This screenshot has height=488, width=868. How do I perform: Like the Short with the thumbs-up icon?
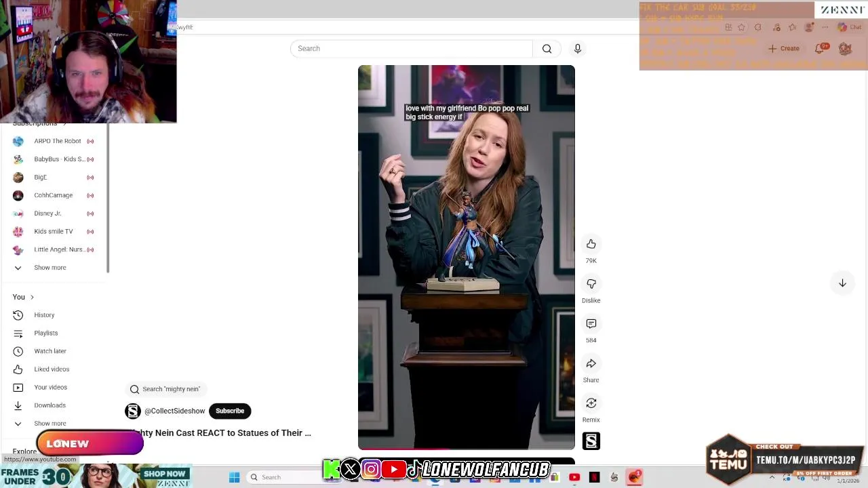coord(591,244)
